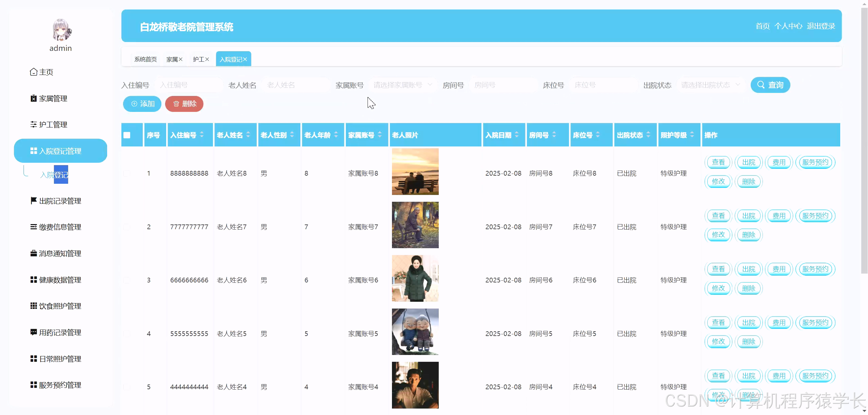868x415 pixels.
Task: Open 首页 in the top header
Action: coord(763,26)
